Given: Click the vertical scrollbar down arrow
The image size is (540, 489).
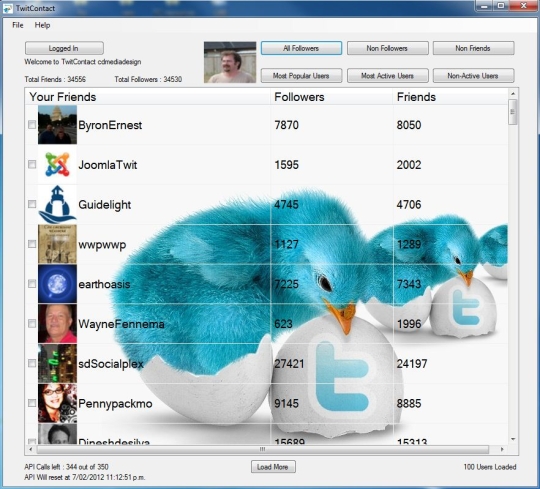Looking at the screenshot, I should tap(513, 439).
